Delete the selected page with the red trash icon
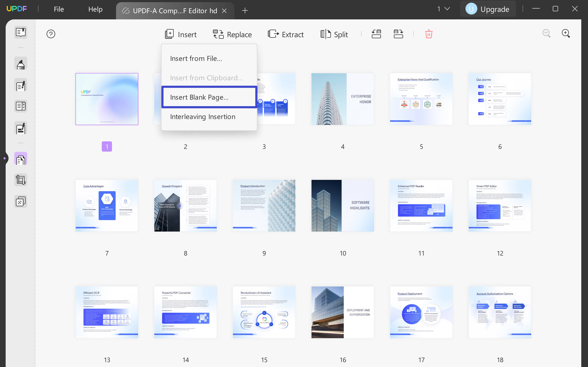The width and height of the screenshot is (588, 367). point(428,34)
